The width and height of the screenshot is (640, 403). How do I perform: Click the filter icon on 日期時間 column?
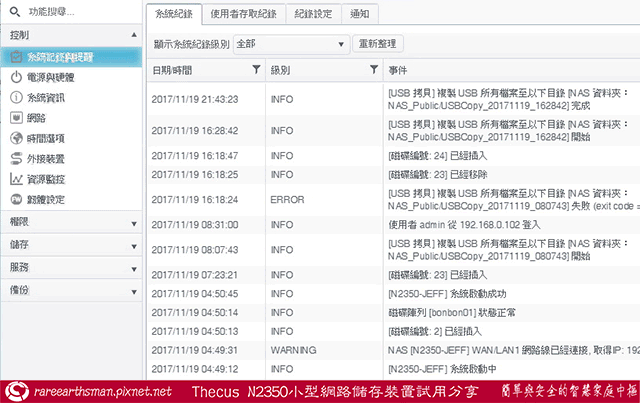[257, 70]
